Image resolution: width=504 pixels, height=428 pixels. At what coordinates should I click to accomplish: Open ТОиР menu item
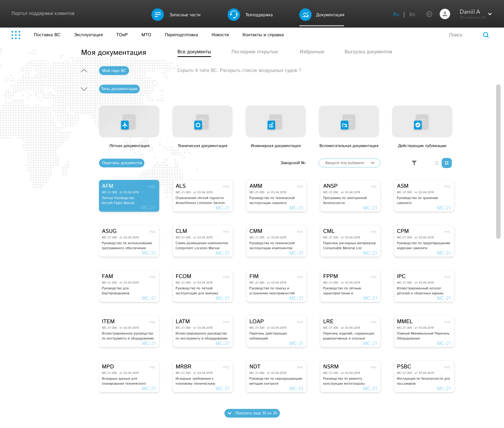pos(122,35)
